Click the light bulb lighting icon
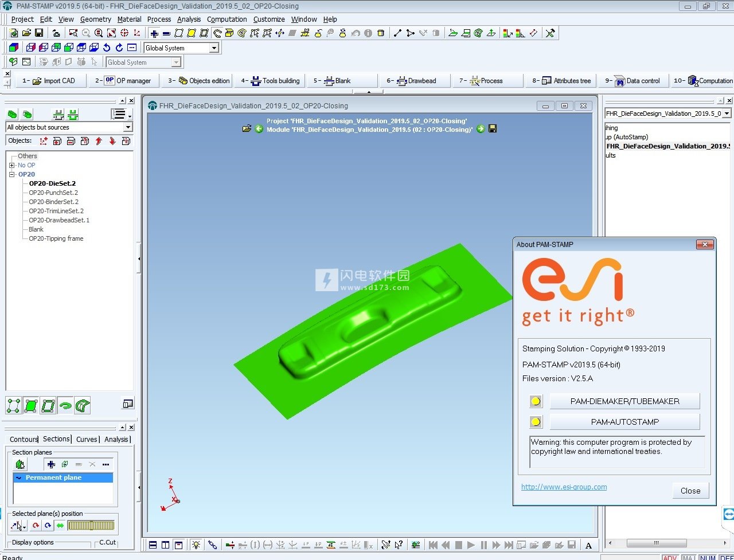The width and height of the screenshot is (734, 560). [x=196, y=545]
